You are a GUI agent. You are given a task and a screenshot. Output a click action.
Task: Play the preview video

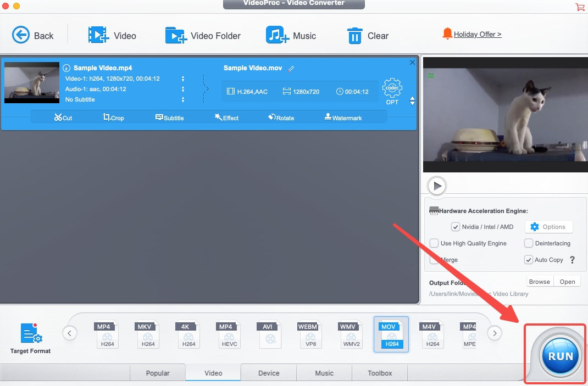click(x=437, y=186)
